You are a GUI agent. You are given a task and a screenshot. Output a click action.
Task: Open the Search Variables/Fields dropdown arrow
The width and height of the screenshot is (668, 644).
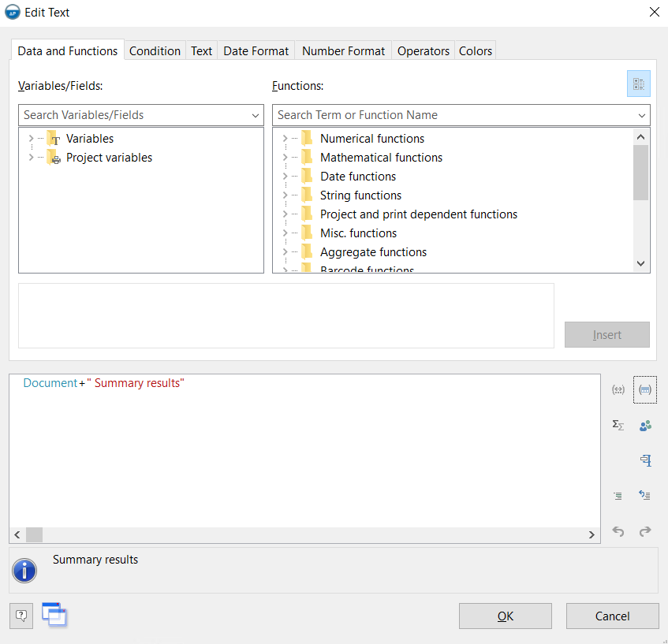click(256, 116)
